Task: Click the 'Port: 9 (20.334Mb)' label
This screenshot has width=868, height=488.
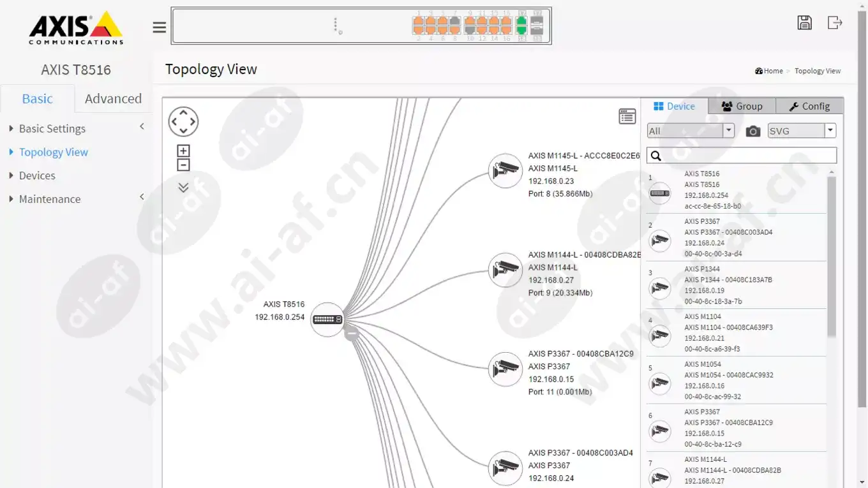Action: point(560,293)
